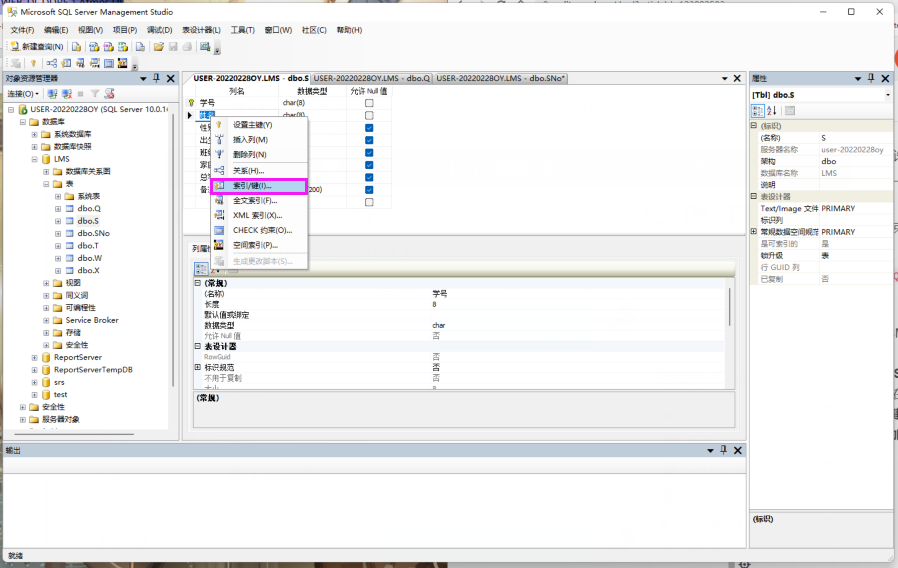Open the 连接(O) connect dropdown
This screenshot has height=568, width=898.
point(23,93)
